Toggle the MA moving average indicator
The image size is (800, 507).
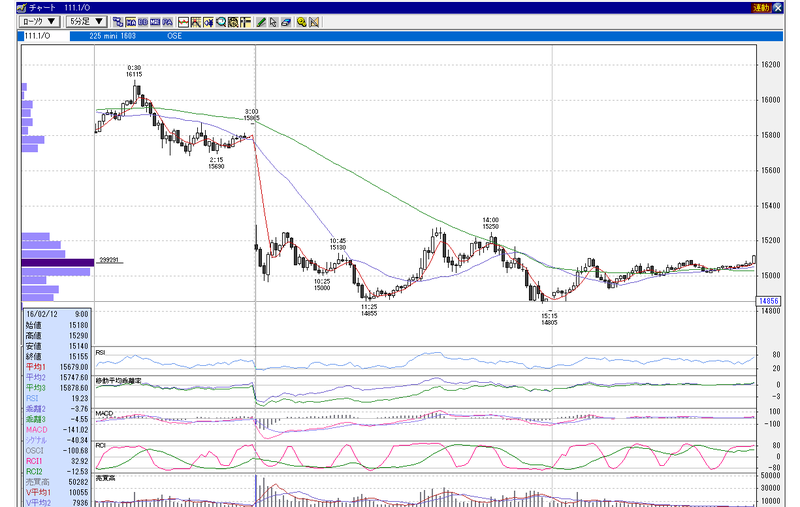[131, 22]
